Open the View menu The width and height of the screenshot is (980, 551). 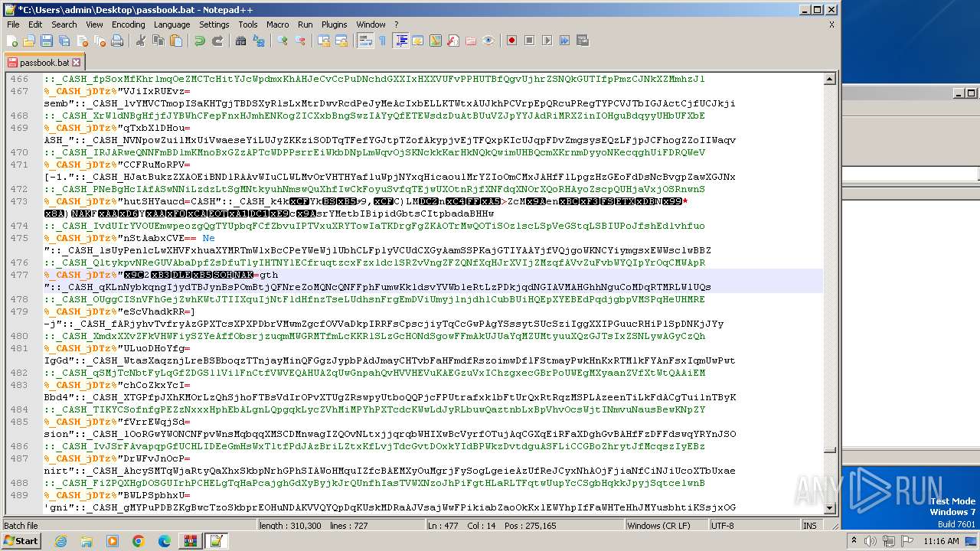[x=95, y=24]
